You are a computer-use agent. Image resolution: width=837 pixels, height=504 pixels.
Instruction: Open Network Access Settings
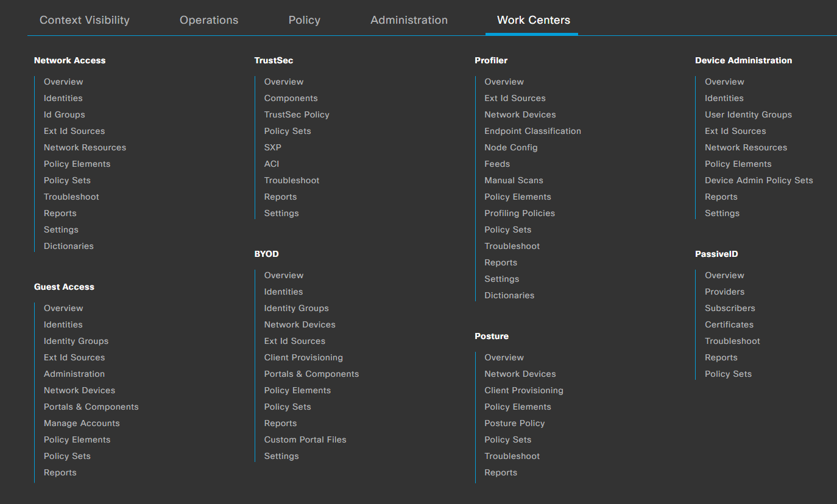click(x=61, y=229)
